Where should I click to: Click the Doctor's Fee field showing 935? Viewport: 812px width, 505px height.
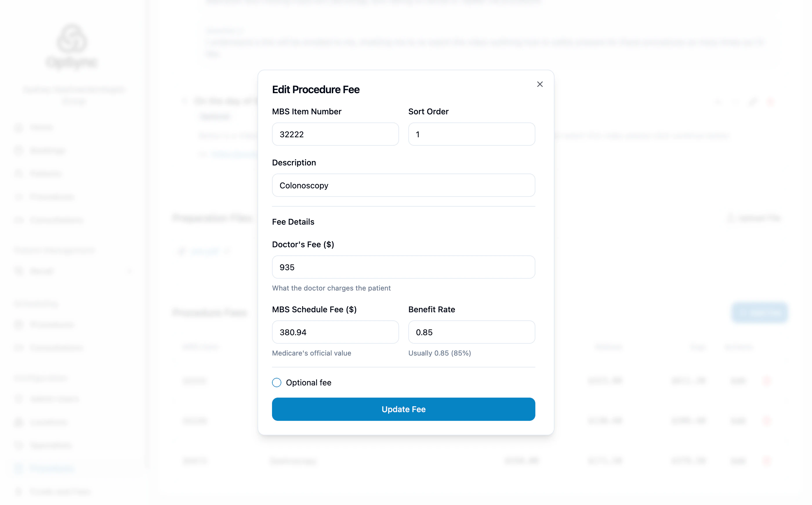coord(403,267)
